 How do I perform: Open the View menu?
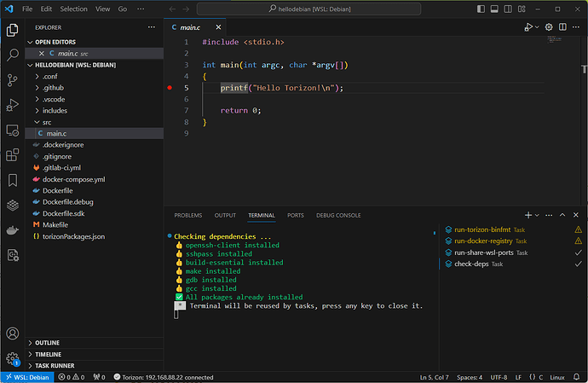pyautogui.click(x=102, y=9)
